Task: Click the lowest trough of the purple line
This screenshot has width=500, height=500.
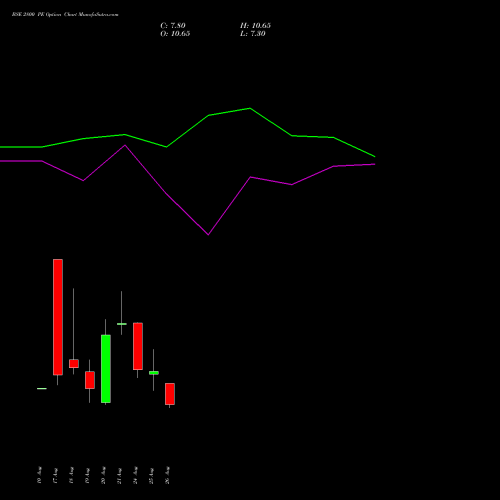Action: coord(208,235)
